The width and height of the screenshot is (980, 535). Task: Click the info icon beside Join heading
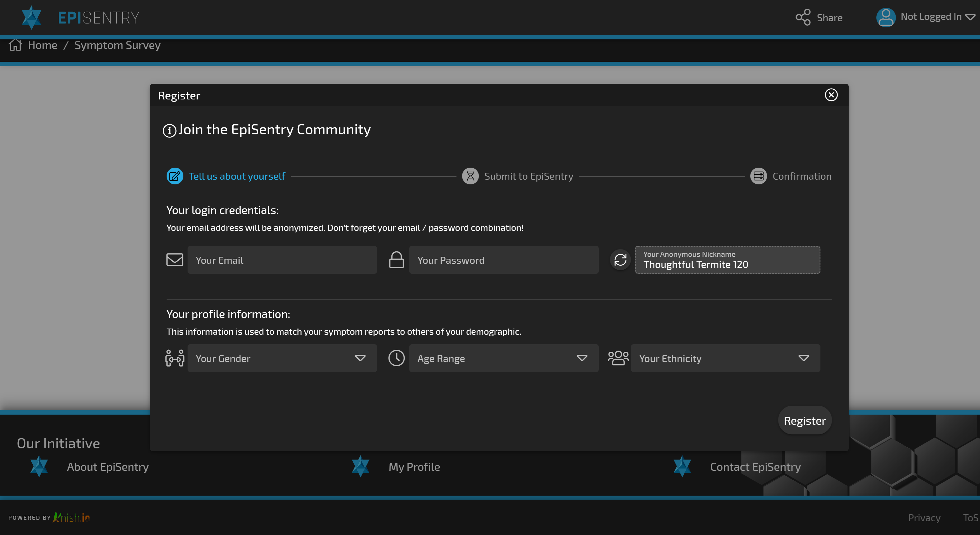point(169,131)
